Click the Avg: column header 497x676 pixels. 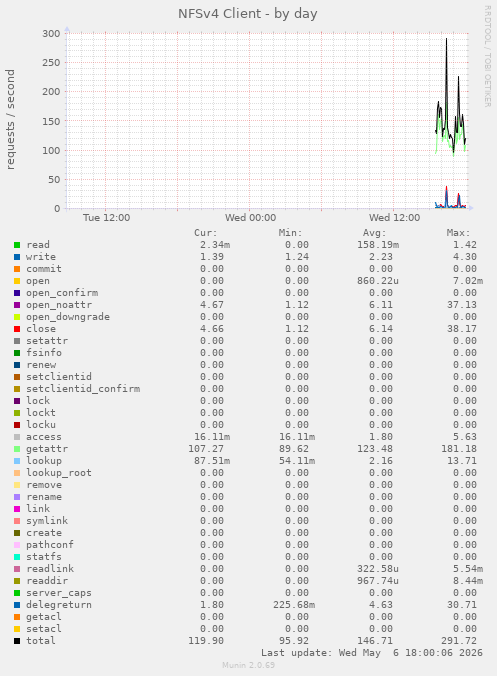[x=374, y=233]
